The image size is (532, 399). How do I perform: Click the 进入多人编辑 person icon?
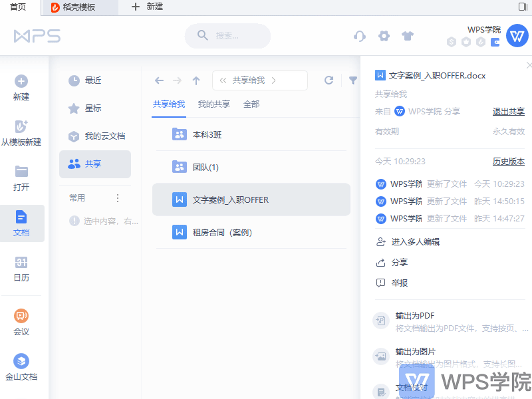[x=380, y=241]
